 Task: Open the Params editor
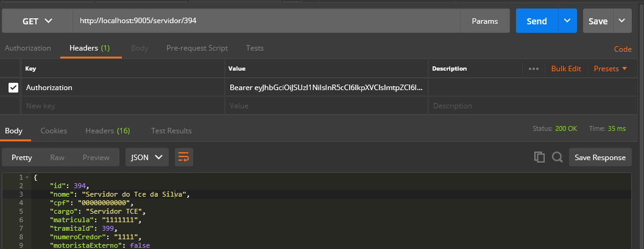tap(484, 21)
